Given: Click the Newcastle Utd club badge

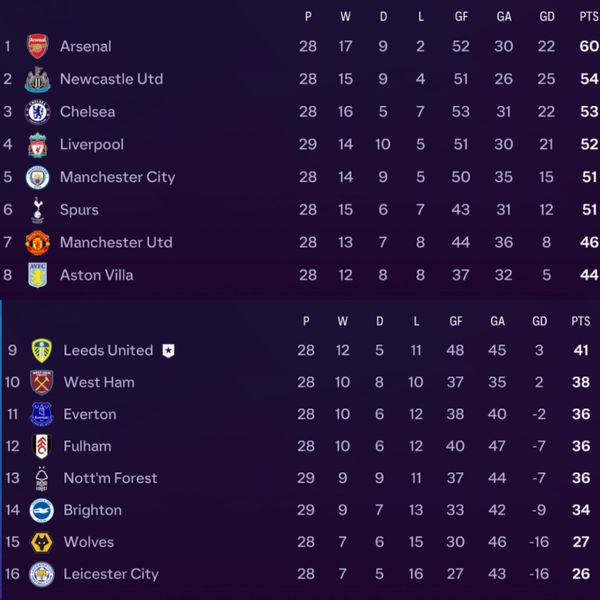Looking at the screenshot, I should point(38,79).
